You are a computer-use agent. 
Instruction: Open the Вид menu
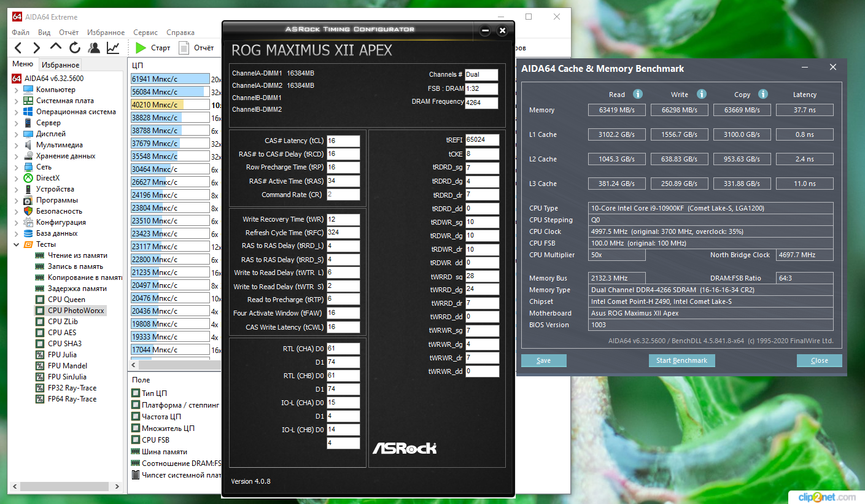pos(44,33)
